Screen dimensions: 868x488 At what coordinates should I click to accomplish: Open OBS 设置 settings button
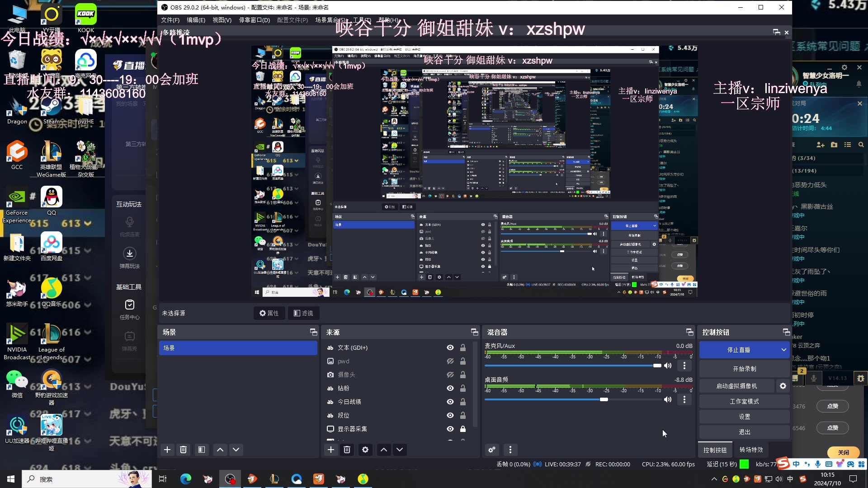click(x=745, y=417)
